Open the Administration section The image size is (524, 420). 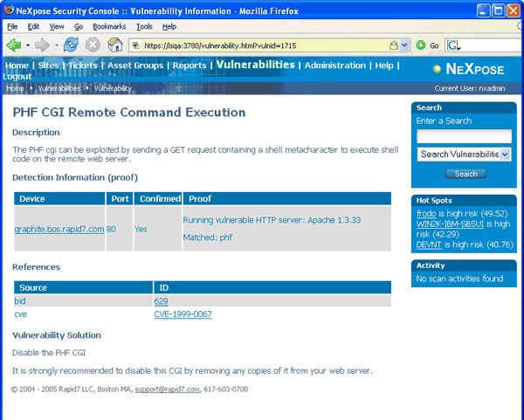point(334,65)
